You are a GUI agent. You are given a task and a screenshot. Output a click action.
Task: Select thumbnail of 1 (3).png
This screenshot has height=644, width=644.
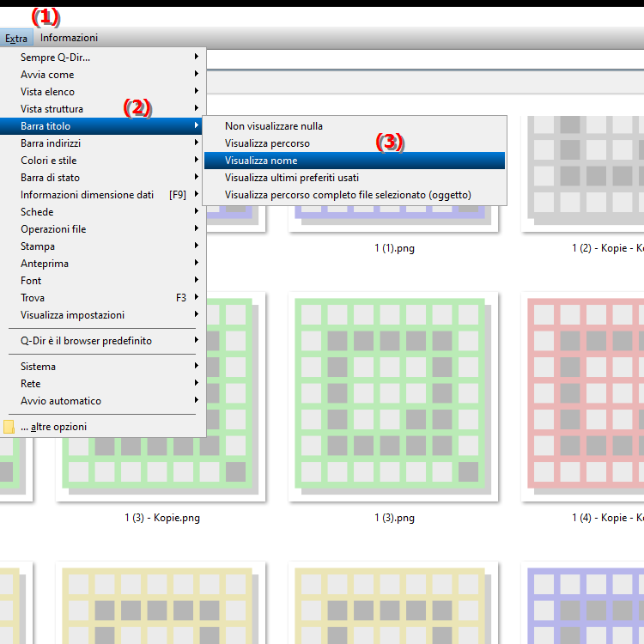coord(393,397)
